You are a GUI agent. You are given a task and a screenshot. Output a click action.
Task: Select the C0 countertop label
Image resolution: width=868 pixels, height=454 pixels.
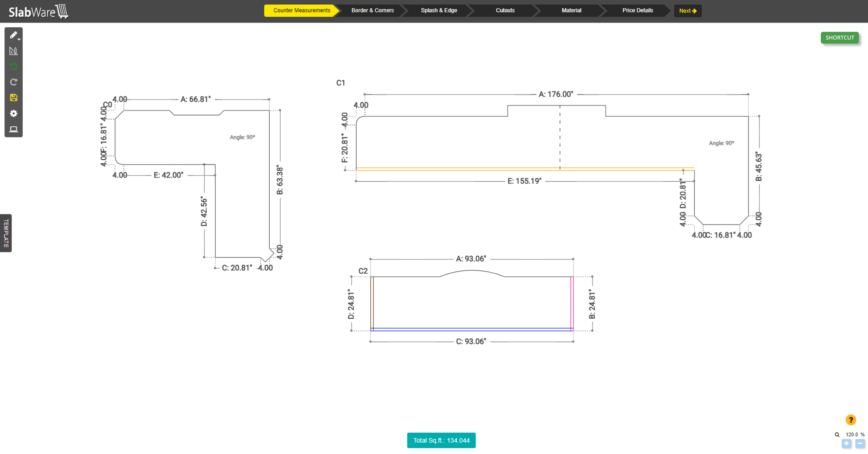click(x=107, y=105)
